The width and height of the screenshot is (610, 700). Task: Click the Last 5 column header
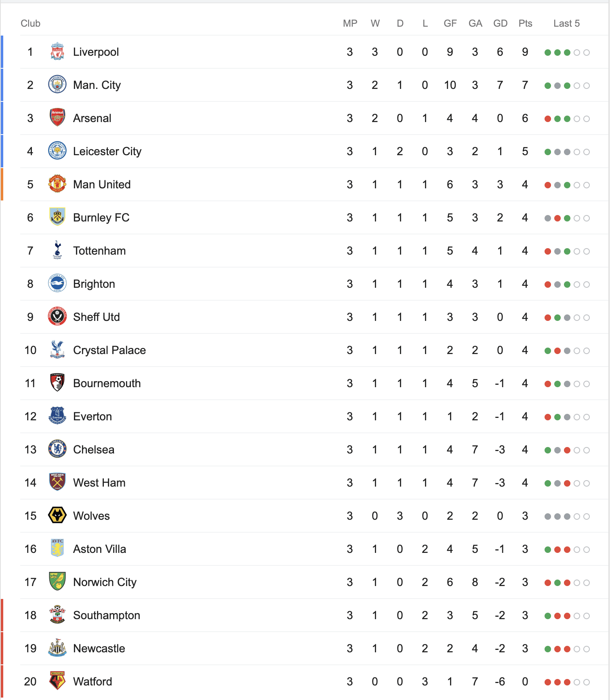click(566, 23)
